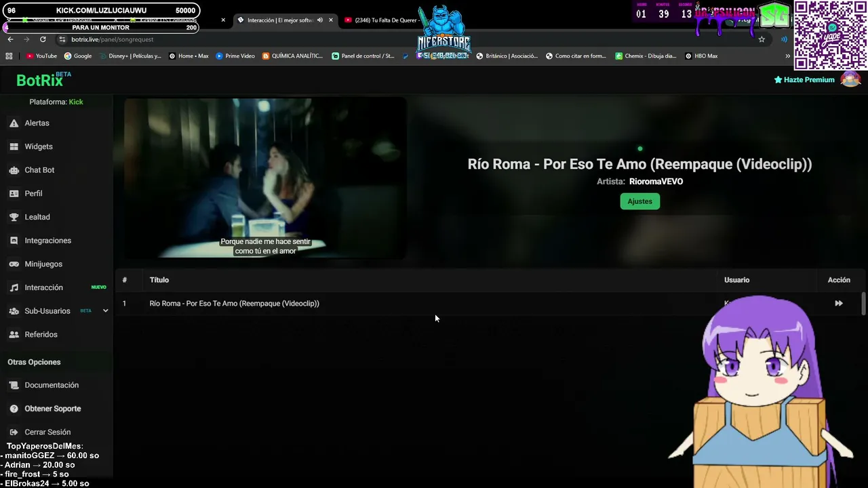Open the Home • Max bookmark
Screen dimensions: 868x488
189,56
